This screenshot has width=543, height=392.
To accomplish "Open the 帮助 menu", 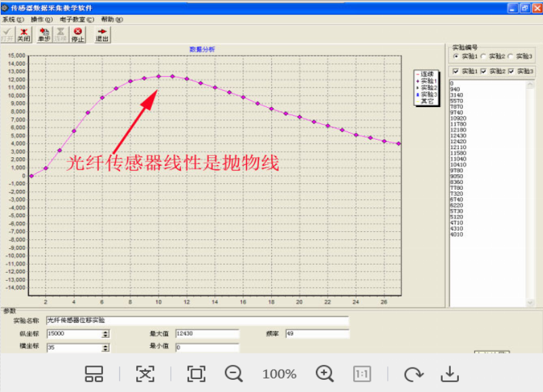I will (x=112, y=20).
